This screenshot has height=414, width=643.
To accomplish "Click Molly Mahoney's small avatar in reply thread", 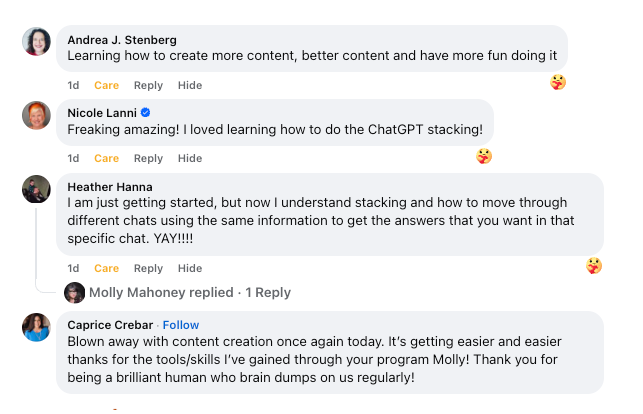I will point(75,293).
